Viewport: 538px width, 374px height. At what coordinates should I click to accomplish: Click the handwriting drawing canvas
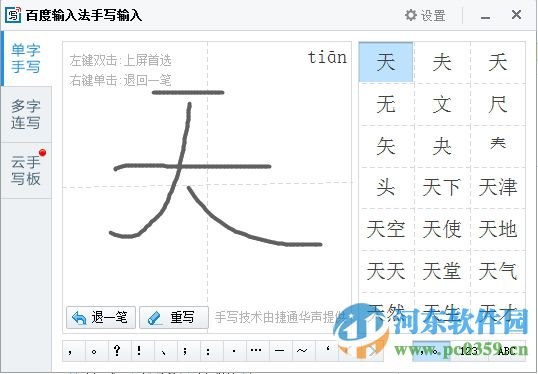(x=207, y=187)
